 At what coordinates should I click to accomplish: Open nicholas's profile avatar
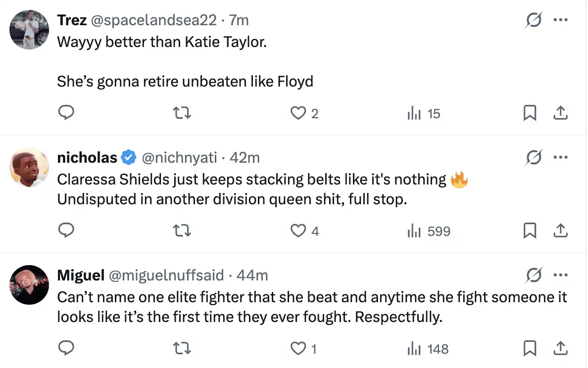tap(29, 167)
